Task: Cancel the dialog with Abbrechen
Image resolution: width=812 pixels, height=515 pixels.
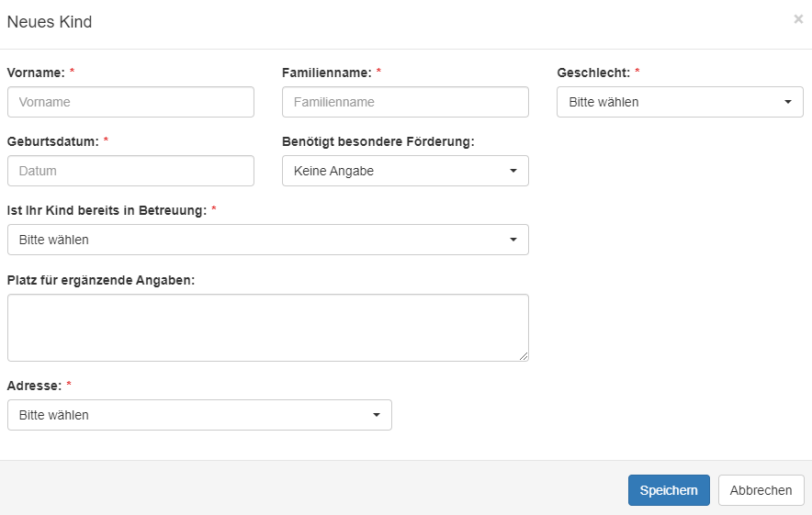Action: click(x=761, y=490)
